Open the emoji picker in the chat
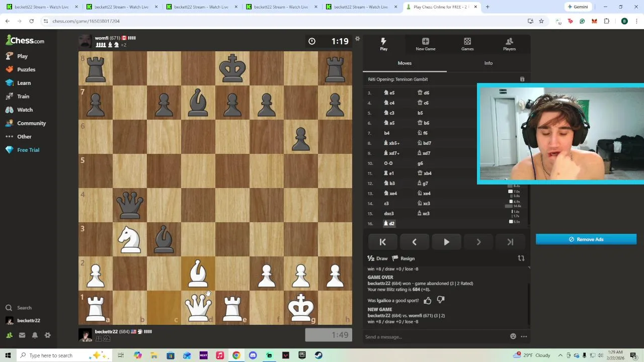 (x=513, y=336)
